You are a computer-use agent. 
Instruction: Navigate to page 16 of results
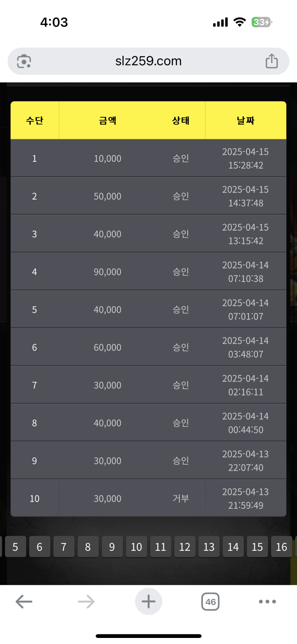coord(281,547)
